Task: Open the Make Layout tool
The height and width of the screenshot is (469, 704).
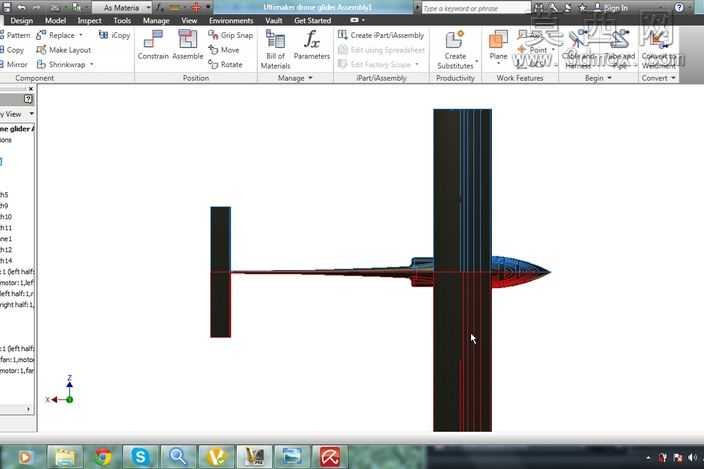Action: click(64, 50)
